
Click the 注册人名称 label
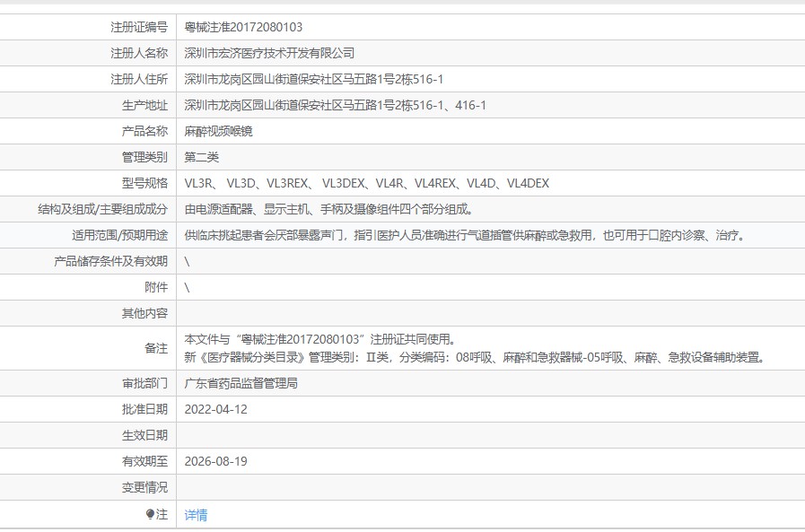[x=139, y=53]
